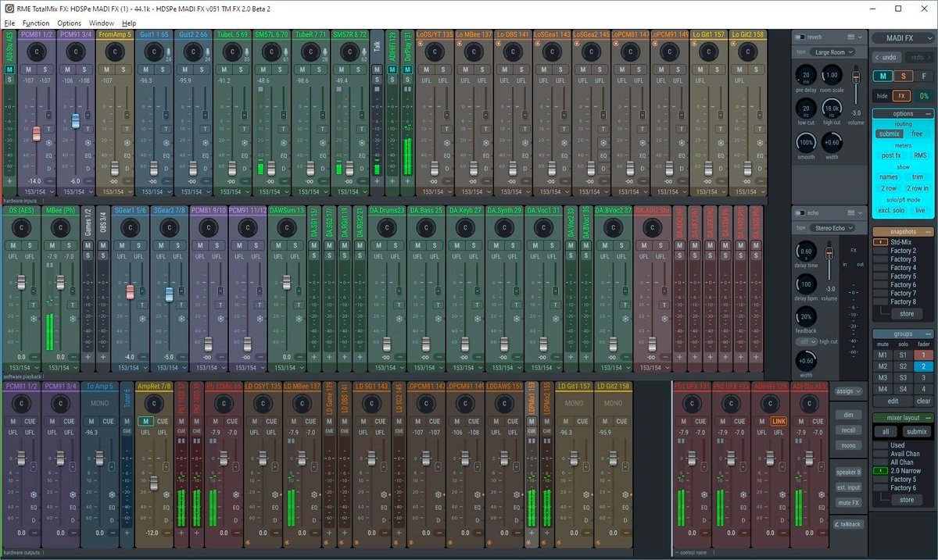The image size is (938, 560).
Task: Open echo high cut off dropdown
Action: click(806, 342)
